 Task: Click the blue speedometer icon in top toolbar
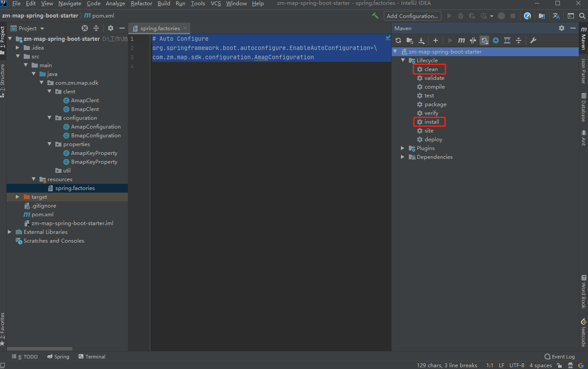point(527,16)
